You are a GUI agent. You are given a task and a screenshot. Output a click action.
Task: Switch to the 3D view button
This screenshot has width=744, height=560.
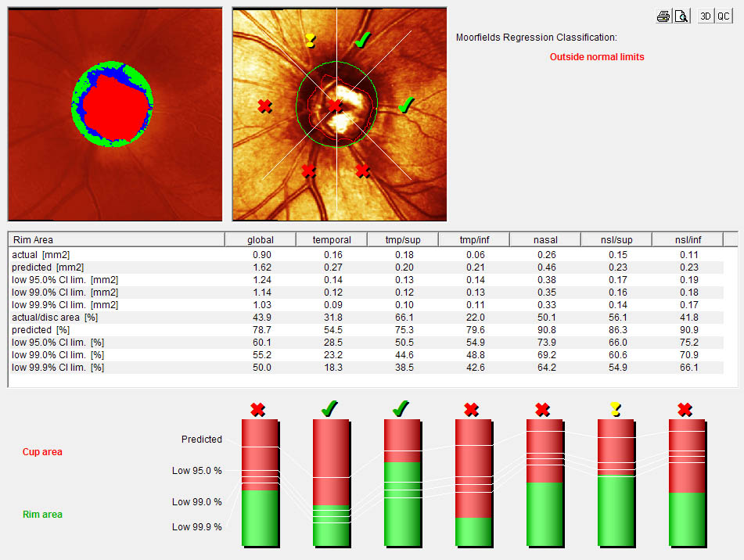pos(706,16)
